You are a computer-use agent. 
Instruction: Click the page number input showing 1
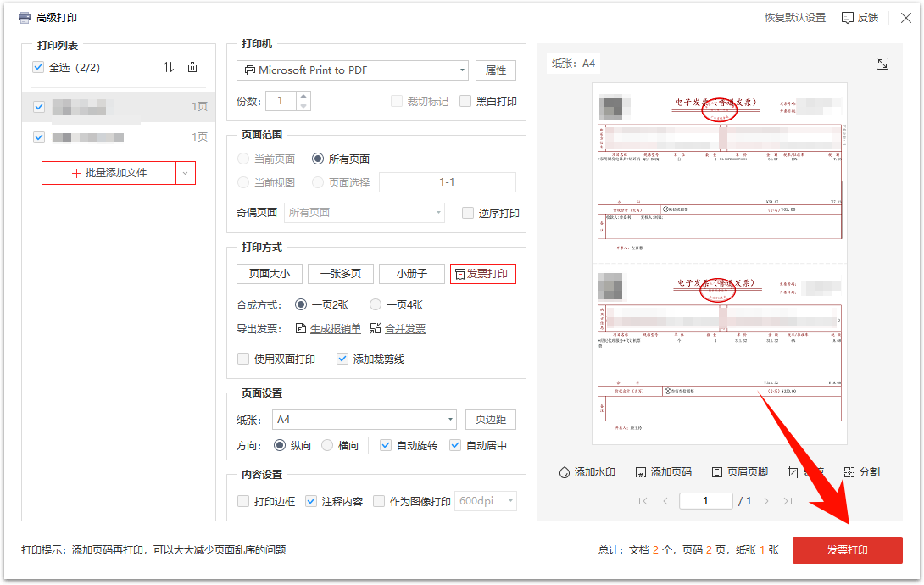[x=705, y=501]
